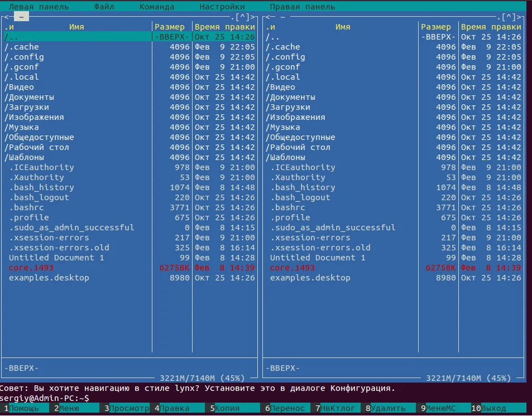The width and height of the screenshot is (532, 416).
Task: Select core.1493 file in the right panel
Action: 293,268
